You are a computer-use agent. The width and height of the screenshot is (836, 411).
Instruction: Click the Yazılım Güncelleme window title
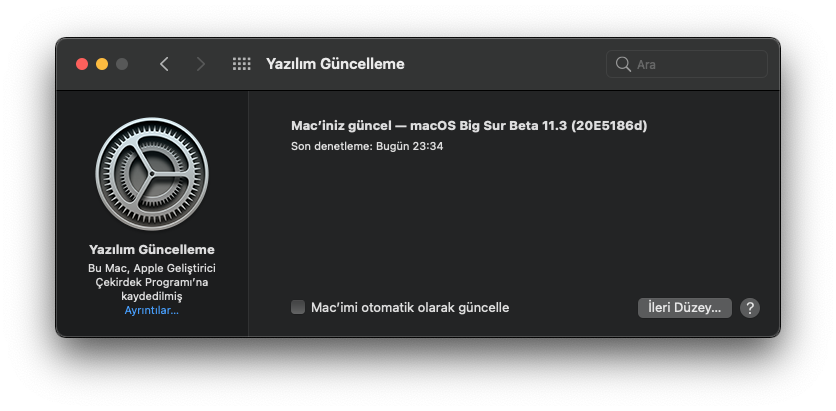(x=335, y=64)
